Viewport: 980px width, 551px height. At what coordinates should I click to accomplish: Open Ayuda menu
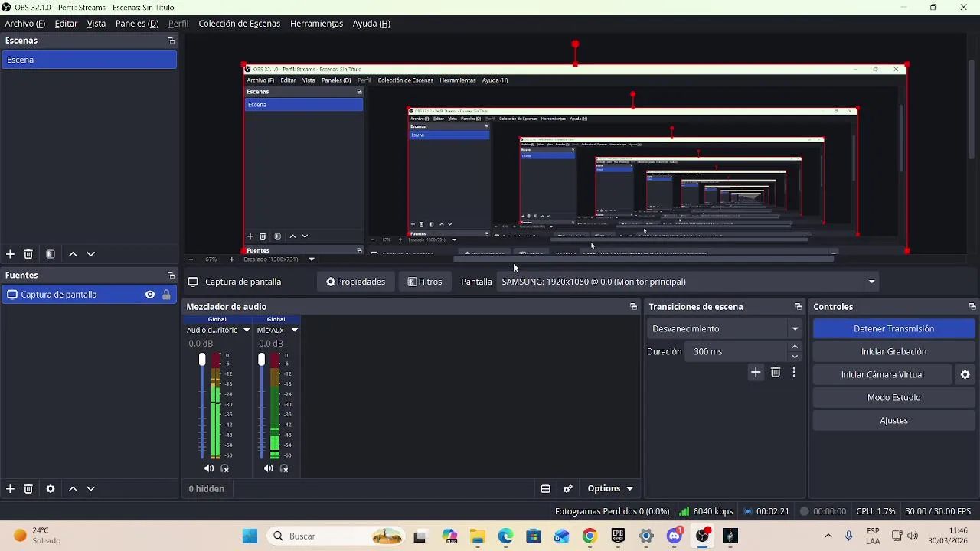tap(371, 24)
